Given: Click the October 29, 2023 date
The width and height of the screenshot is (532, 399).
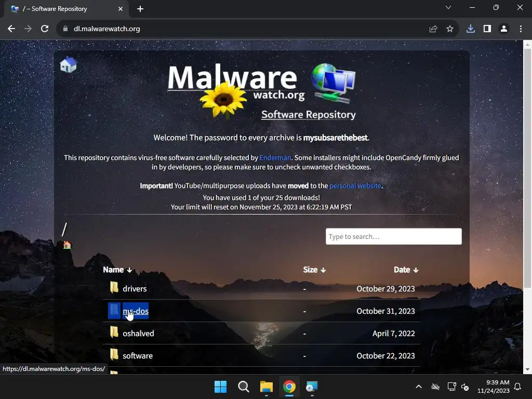Looking at the screenshot, I should point(385,289).
